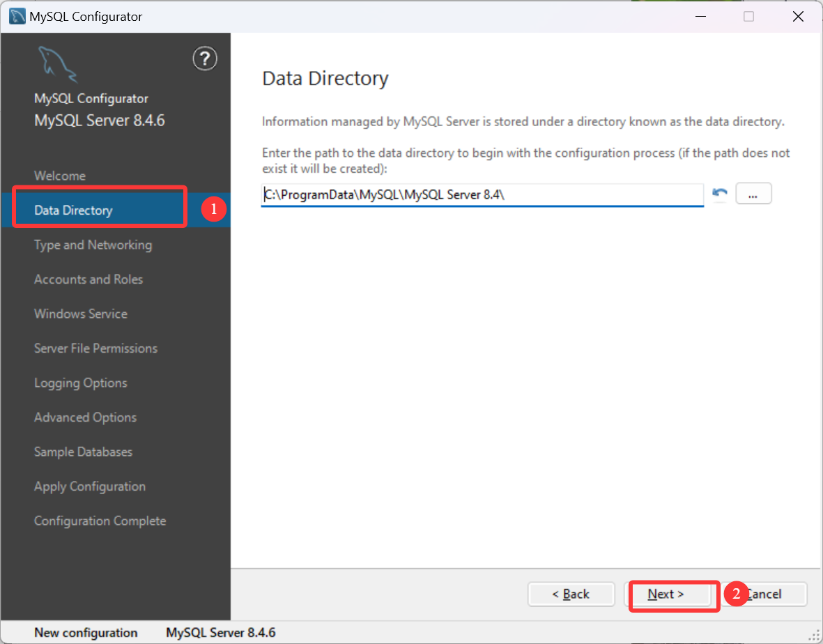Click the Back button
Viewport: 823px width, 644px height.
coord(571,594)
